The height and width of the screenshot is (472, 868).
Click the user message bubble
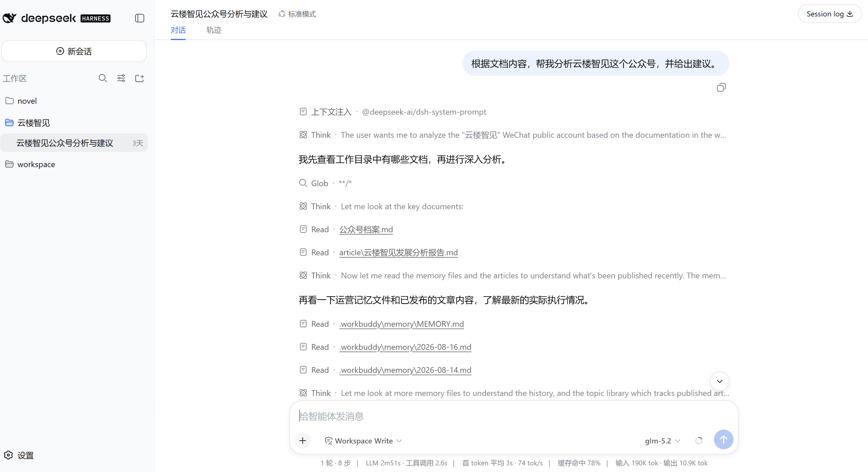pyautogui.click(x=595, y=63)
